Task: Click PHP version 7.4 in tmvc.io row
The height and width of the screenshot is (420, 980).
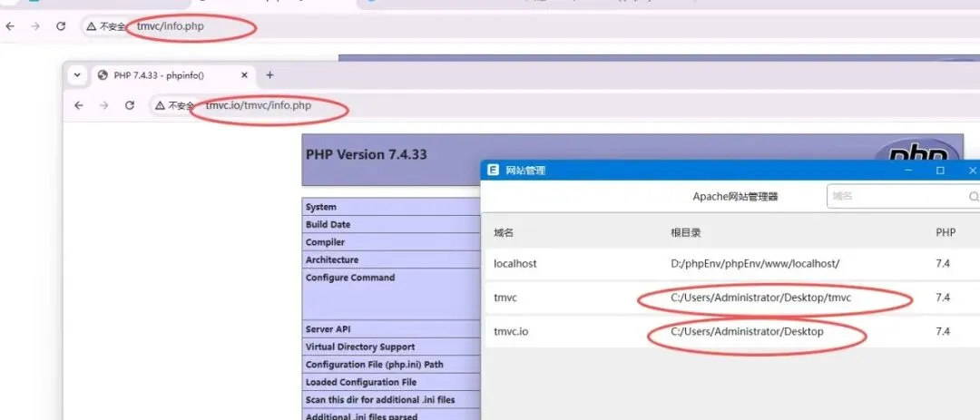Action: [x=943, y=331]
